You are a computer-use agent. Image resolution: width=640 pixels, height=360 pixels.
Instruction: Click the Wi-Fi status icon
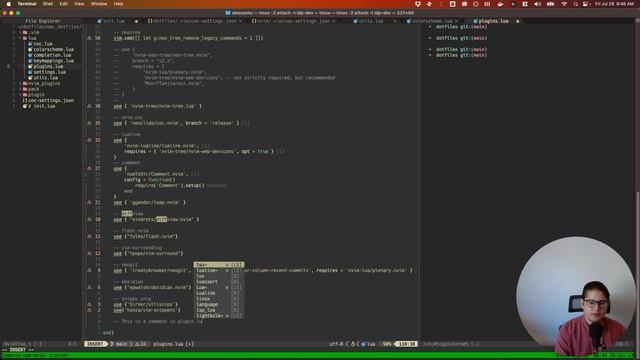coord(564,4)
